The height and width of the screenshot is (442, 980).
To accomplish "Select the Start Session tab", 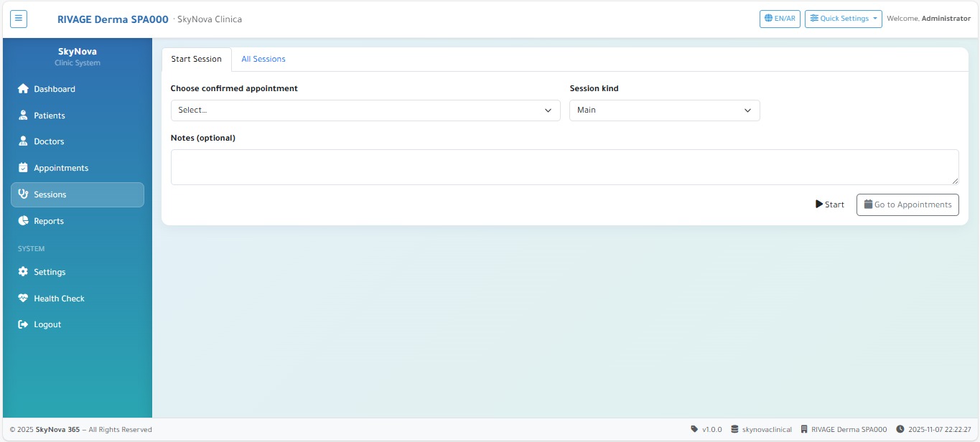I will pos(197,60).
